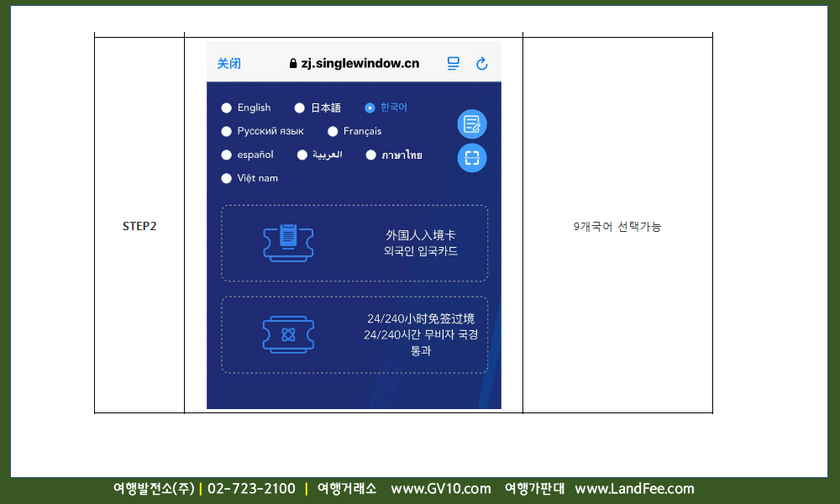Select the Việt nam radio button

click(227, 178)
